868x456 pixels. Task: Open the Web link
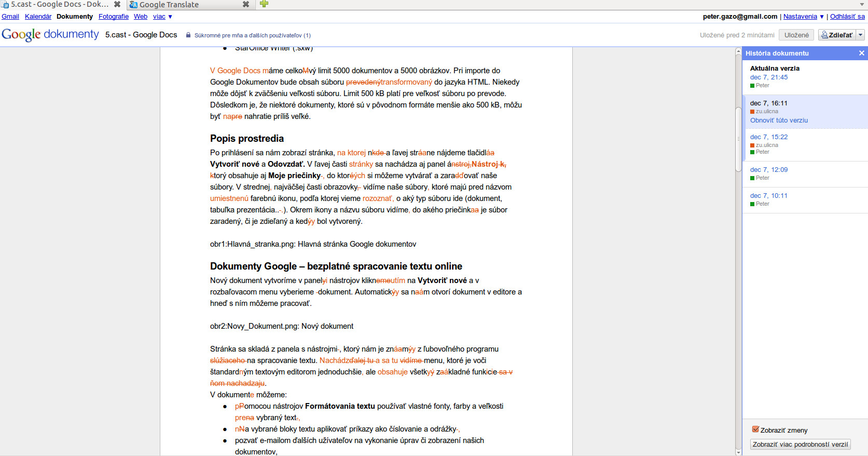pos(141,17)
